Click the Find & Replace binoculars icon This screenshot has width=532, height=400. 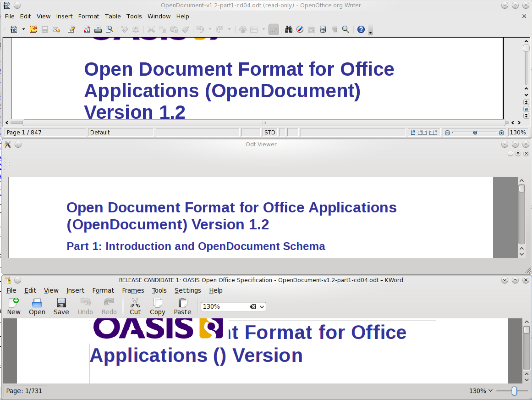pyautogui.click(x=288, y=29)
